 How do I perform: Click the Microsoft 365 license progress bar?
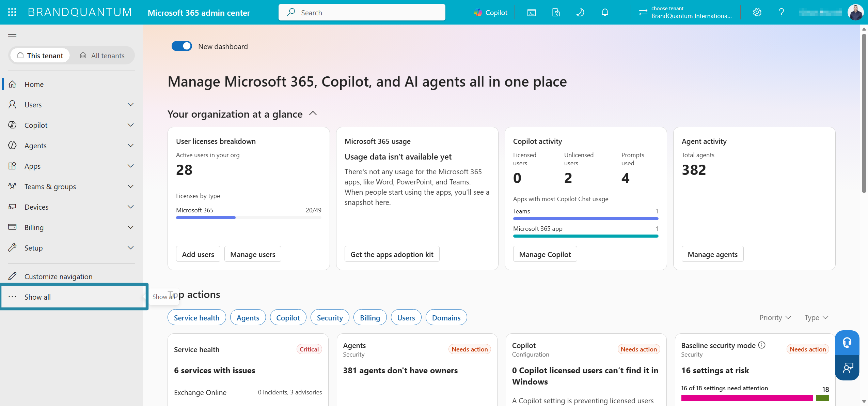coord(249,217)
